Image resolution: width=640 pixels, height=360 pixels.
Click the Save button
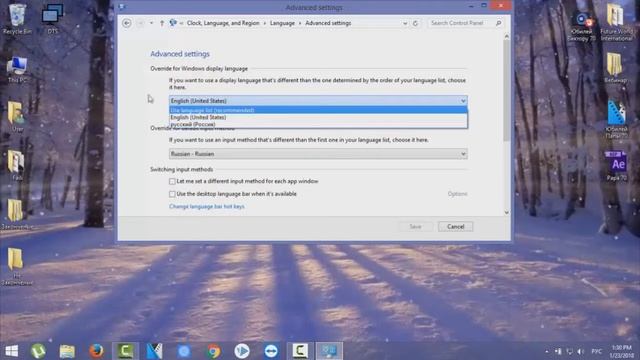click(415, 227)
